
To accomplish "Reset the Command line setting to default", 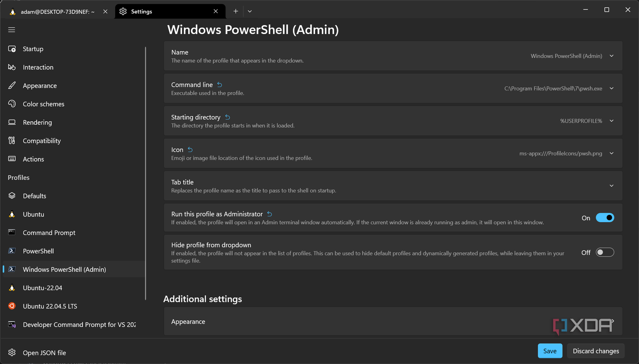I will tap(220, 85).
